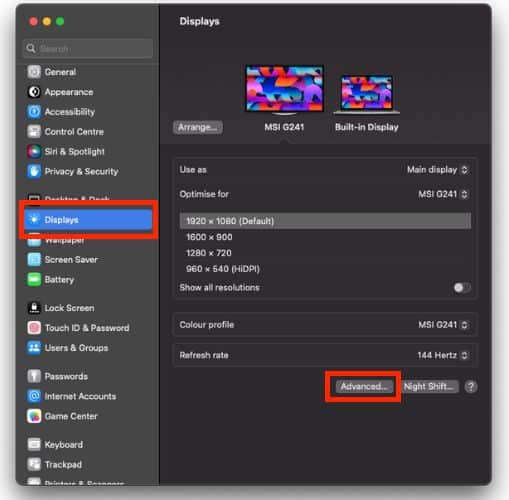Open Siri & Spotlight icon
509x500 pixels.
(34, 151)
